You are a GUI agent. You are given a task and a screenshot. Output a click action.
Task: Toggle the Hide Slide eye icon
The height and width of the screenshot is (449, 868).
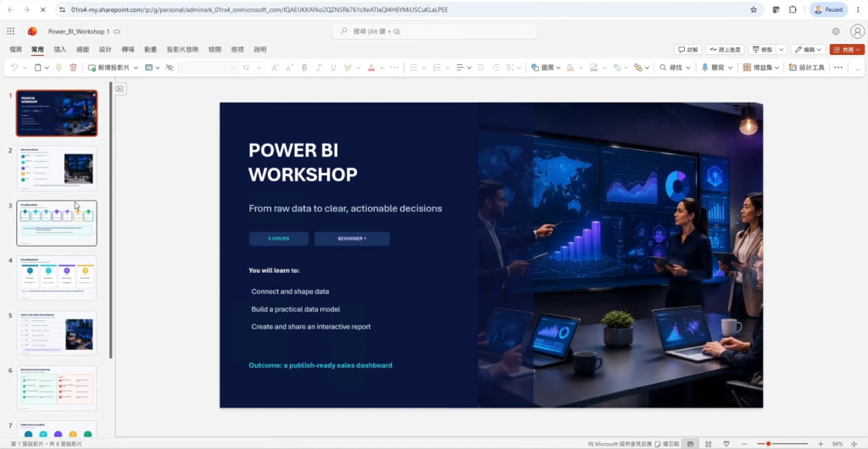[x=170, y=68]
